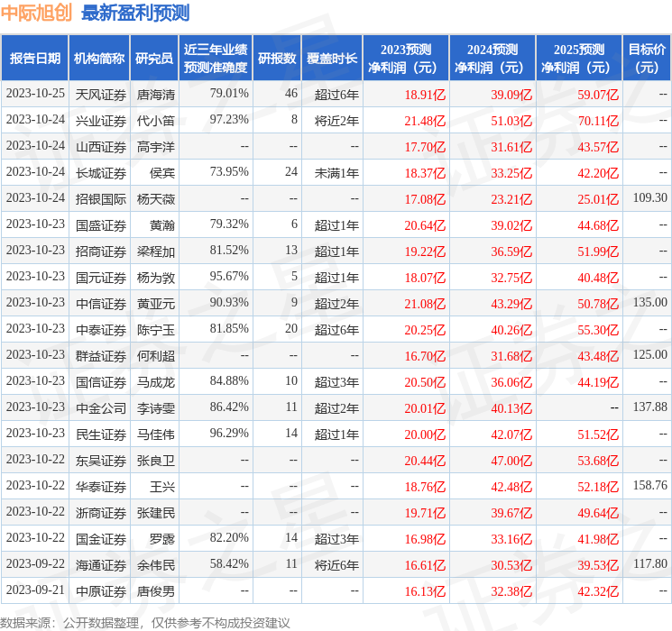This screenshot has width=672, height=631.
Task: Click the 109.30 target price
Action: [x=649, y=198]
